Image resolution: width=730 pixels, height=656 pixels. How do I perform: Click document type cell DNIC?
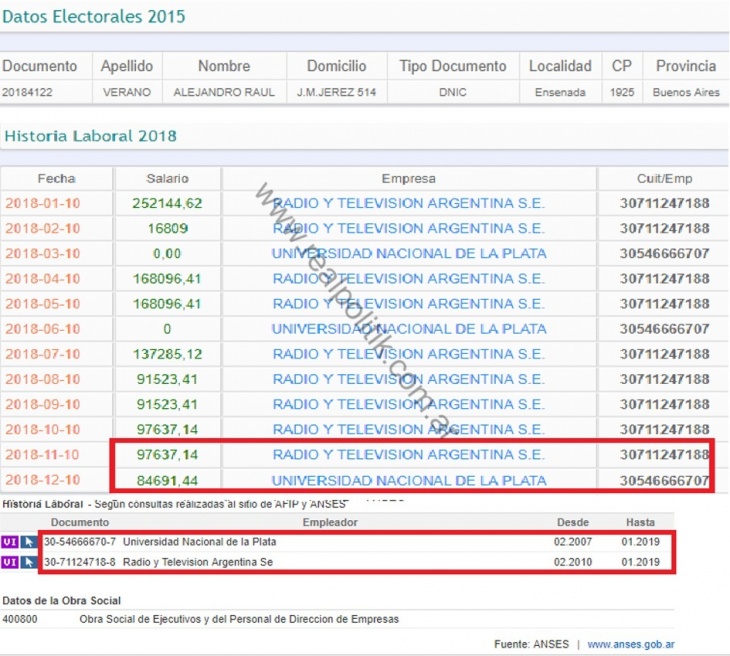[x=453, y=92]
